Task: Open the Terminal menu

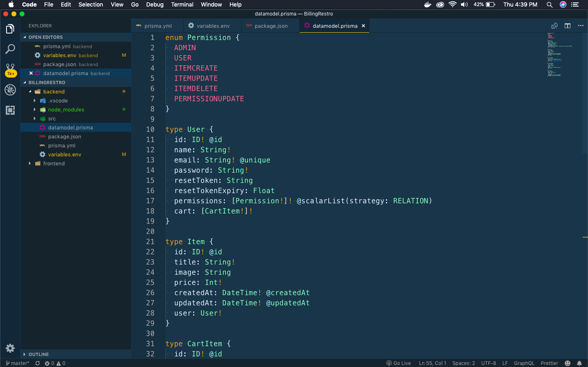Action: pyautogui.click(x=182, y=4)
